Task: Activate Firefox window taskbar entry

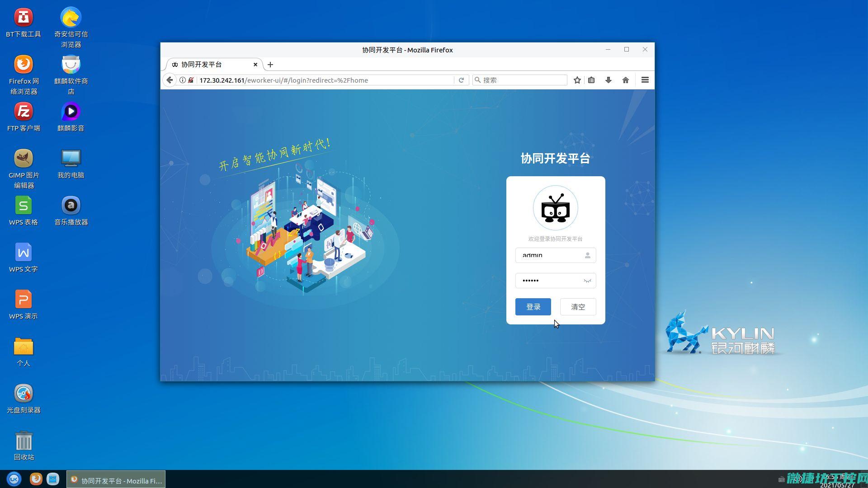Action: [116, 479]
